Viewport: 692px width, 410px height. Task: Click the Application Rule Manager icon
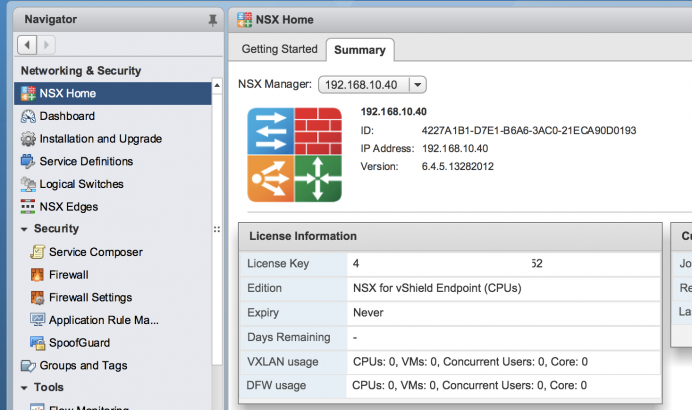[x=38, y=320]
